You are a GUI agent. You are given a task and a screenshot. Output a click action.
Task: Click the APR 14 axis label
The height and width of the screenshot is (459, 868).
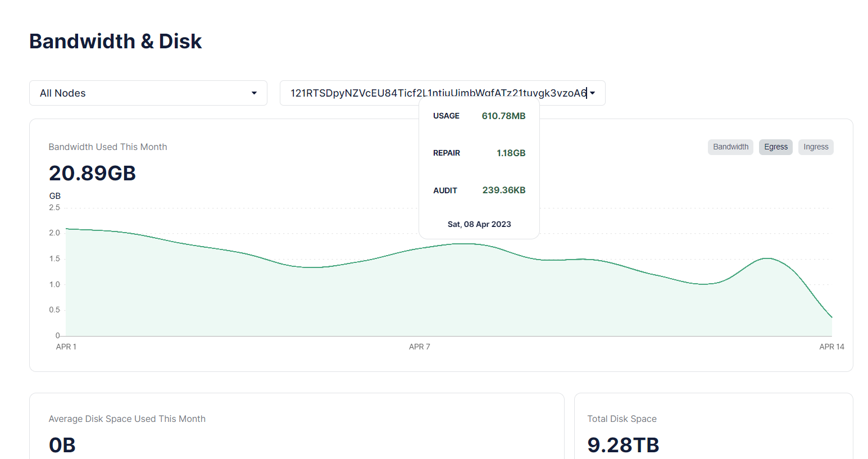(831, 347)
